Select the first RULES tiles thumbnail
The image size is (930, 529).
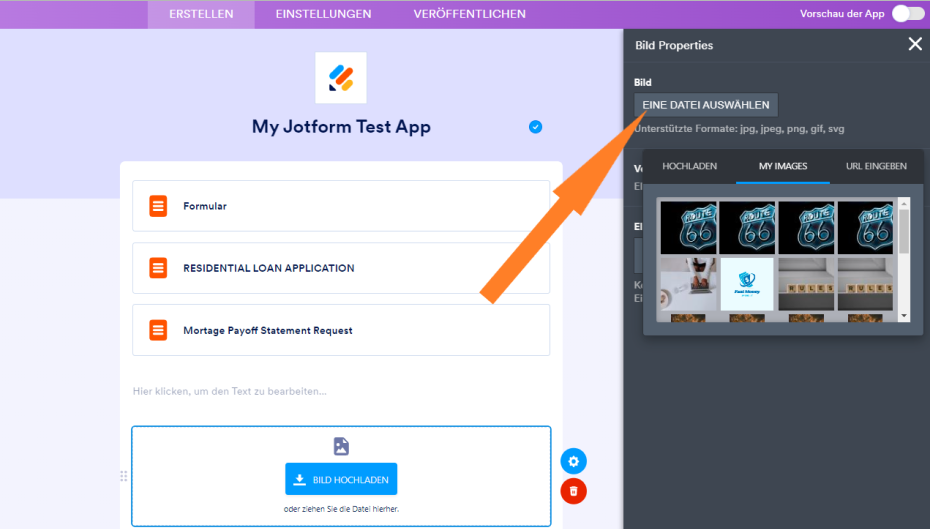click(x=806, y=284)
